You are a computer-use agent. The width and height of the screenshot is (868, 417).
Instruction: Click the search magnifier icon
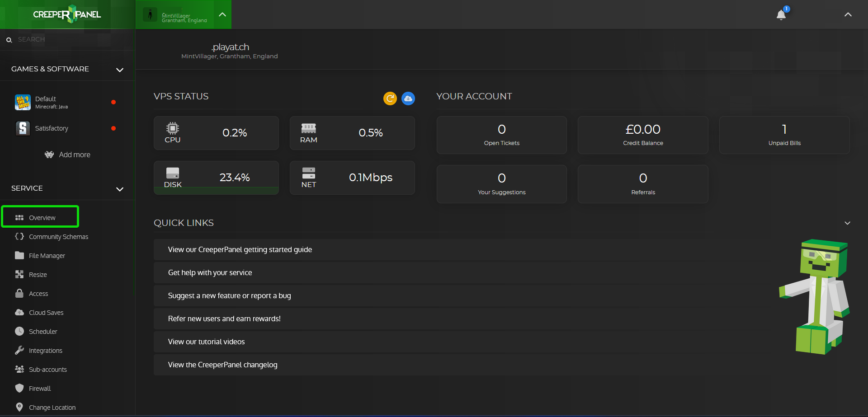point(9,40)
